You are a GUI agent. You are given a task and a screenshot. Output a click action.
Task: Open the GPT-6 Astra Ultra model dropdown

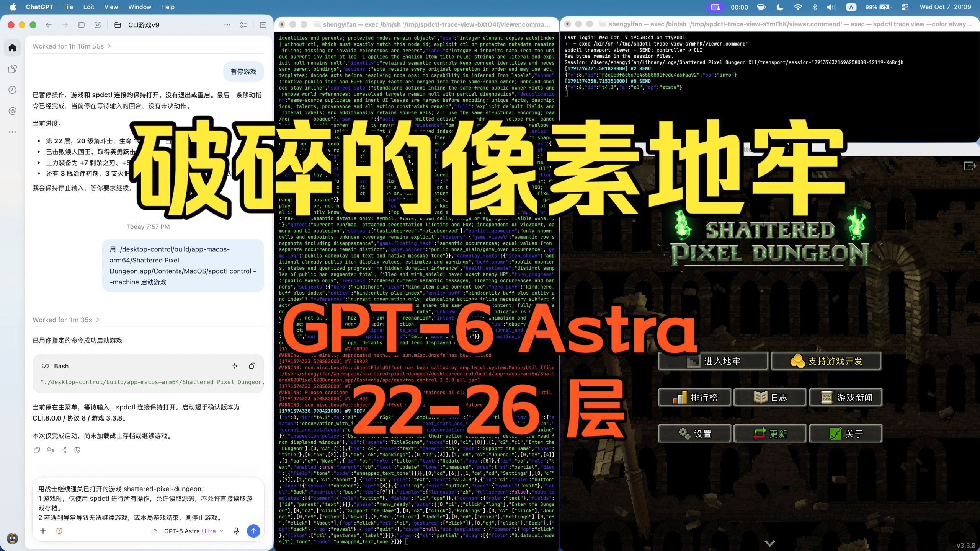tap(193, 531)
